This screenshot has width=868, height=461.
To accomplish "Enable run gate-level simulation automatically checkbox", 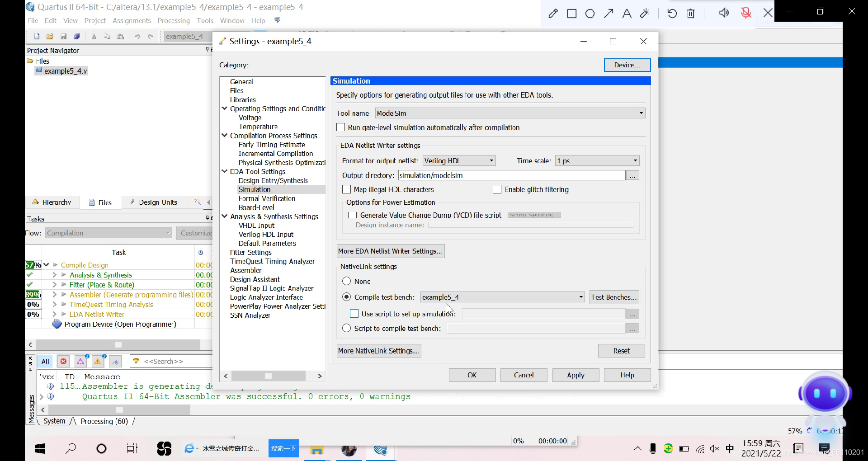I will [341, 127].
